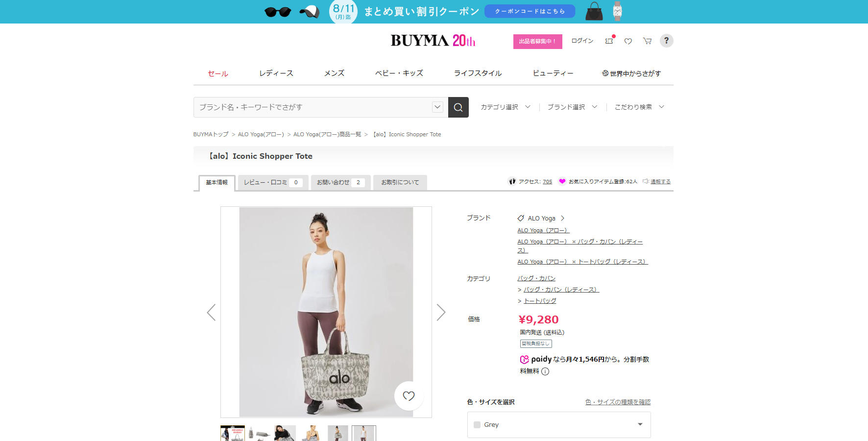Click the cap image in top banner

point(310,12)
